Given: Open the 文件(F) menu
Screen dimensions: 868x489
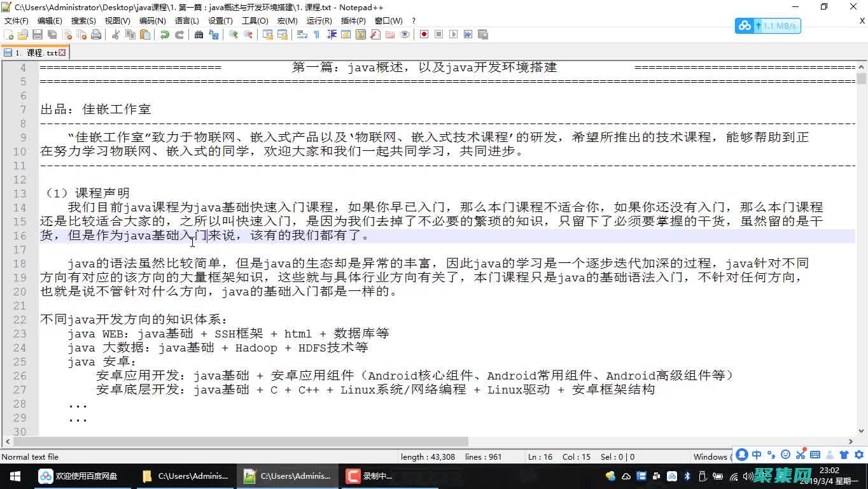Looking at the screenshot, I should [x=15, y=20].
